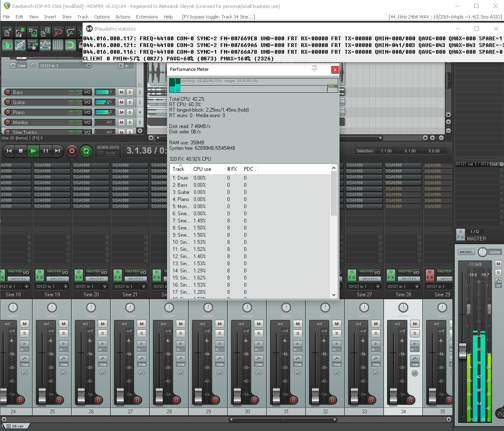Screen dimensions: 504x431
Task: Mute the Bass track
Action: click(122, 92)
